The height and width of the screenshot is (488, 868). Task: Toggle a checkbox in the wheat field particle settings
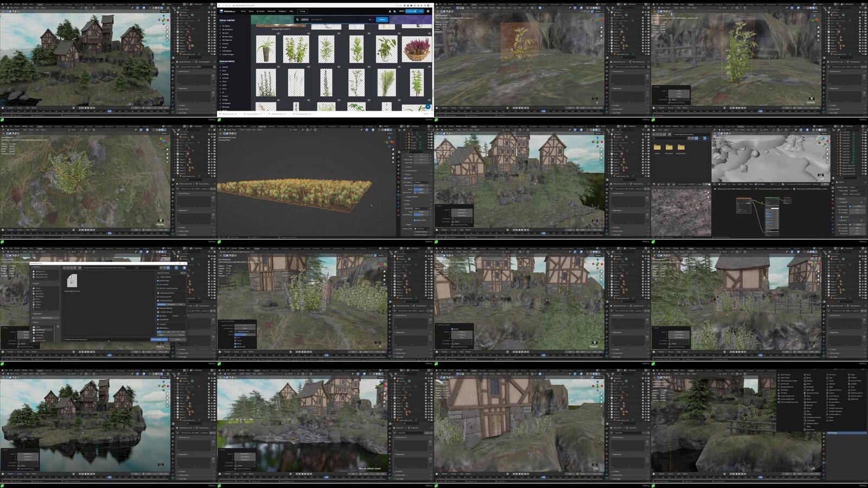405,178
